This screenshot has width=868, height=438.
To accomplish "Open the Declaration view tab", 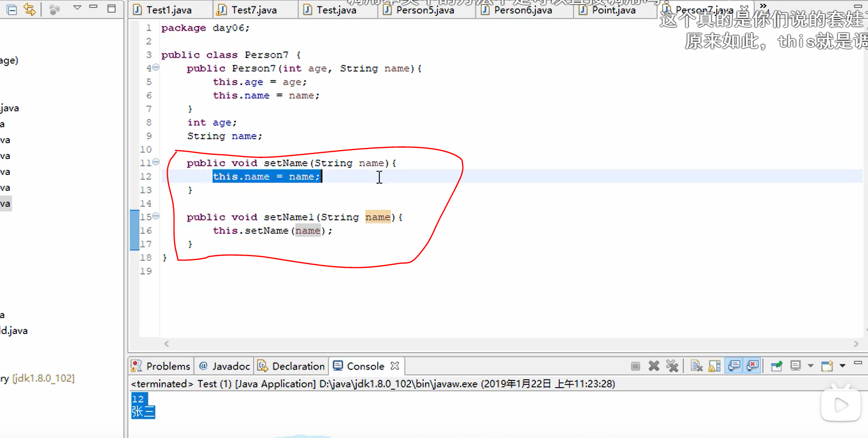I will [x=291, y=366].
